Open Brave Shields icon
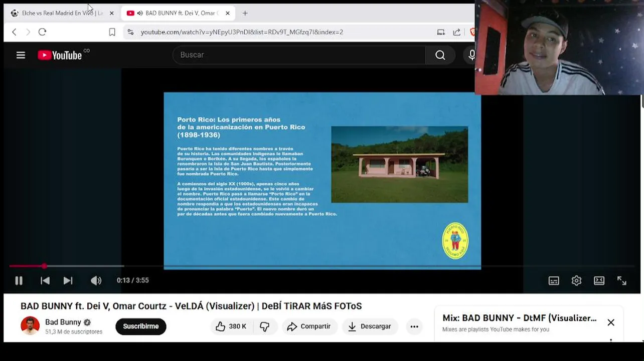The width and height of the screenshot is (644, 361). [472, 32]
